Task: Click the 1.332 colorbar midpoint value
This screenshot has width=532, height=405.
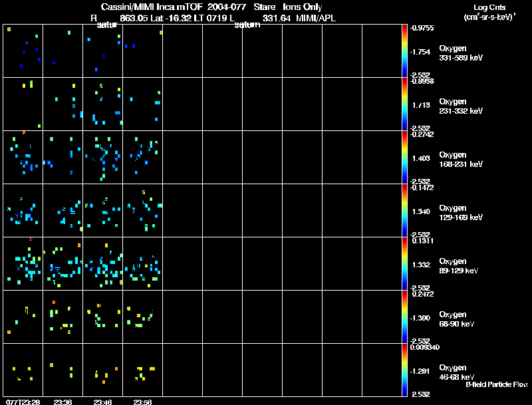Action: tap(421, 265)
